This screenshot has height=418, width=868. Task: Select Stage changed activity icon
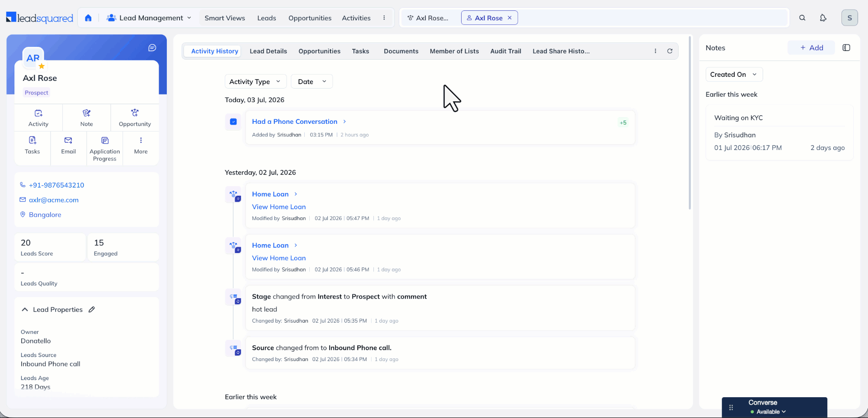(x=234, y=297)
